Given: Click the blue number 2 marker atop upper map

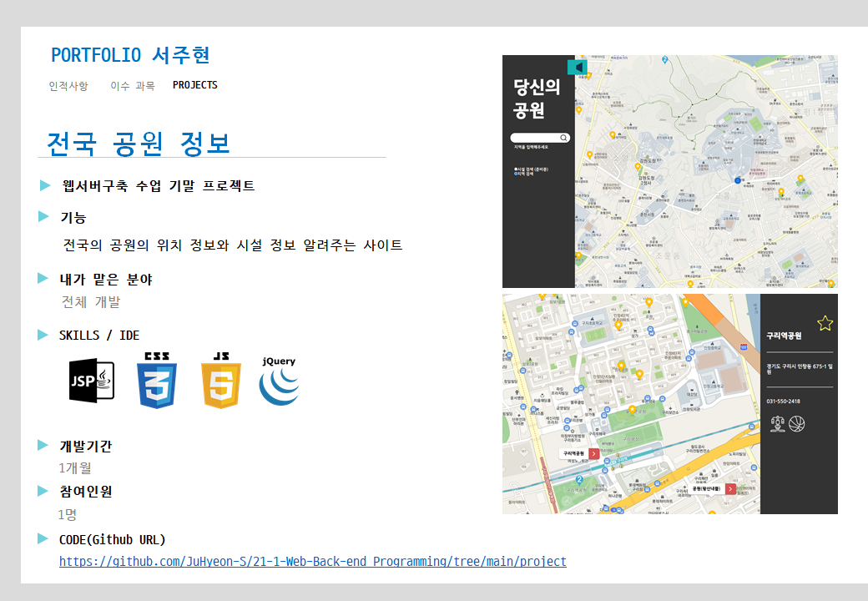Looking at the screenshot, I should point(665,59).
